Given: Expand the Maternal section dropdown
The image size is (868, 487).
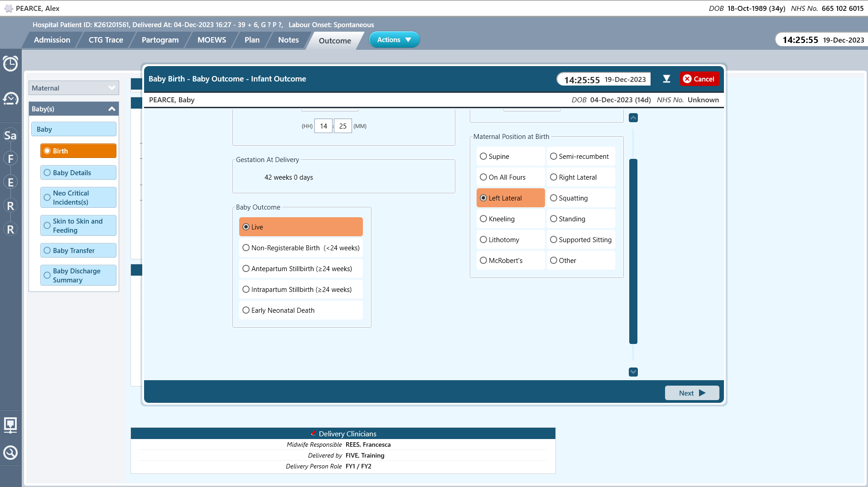Looking at the screenshot, I should (74, 88).
